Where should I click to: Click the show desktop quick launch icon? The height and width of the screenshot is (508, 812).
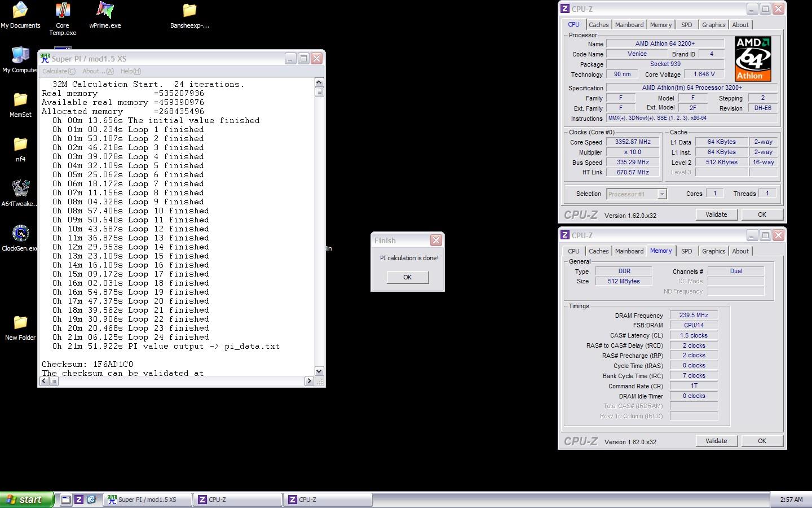click(x=66, y=500)
